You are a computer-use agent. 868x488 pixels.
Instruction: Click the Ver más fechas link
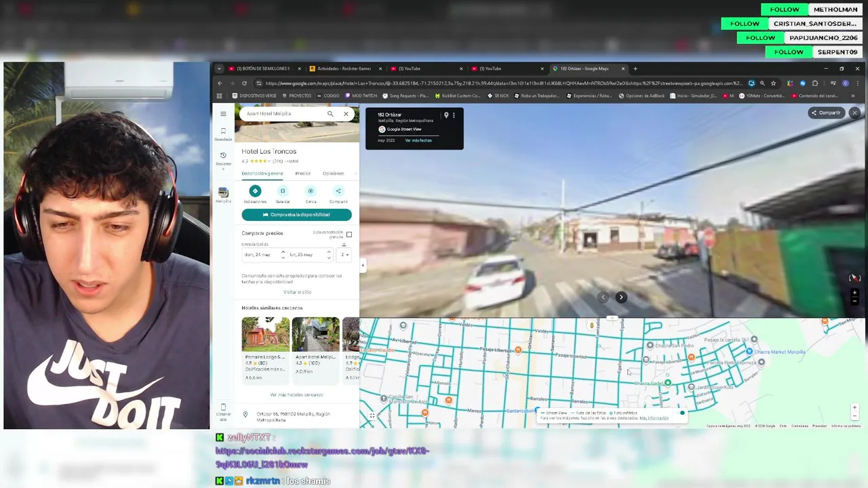(418, 140)
